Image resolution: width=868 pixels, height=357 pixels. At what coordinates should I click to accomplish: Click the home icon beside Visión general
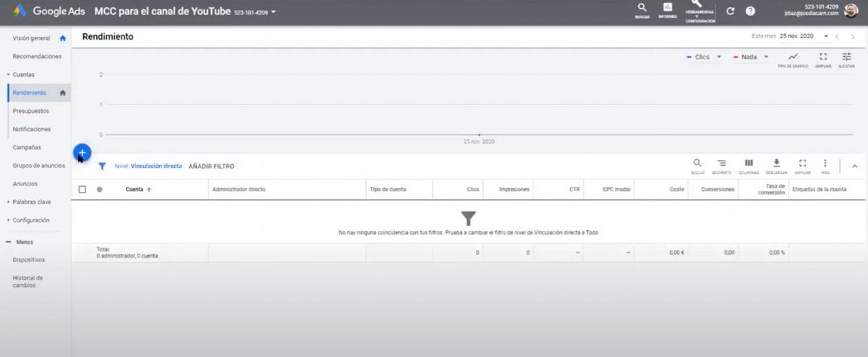tap(63, 38)
